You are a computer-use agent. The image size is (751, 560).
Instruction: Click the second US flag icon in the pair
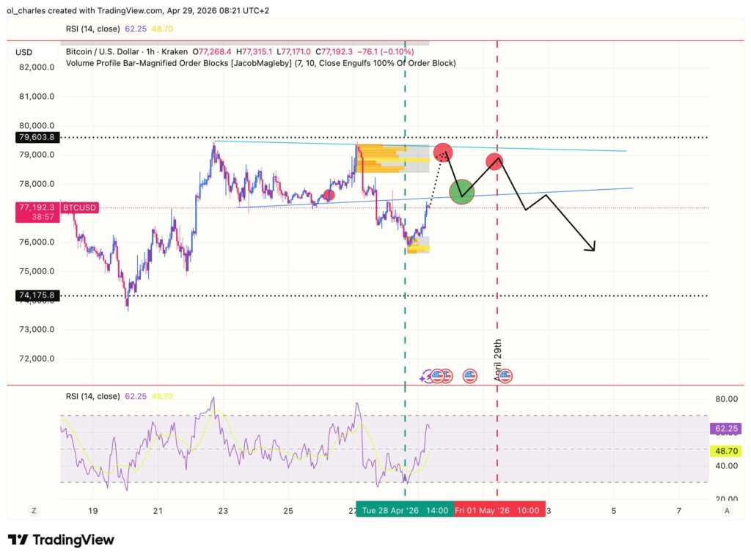click(446, 375)
